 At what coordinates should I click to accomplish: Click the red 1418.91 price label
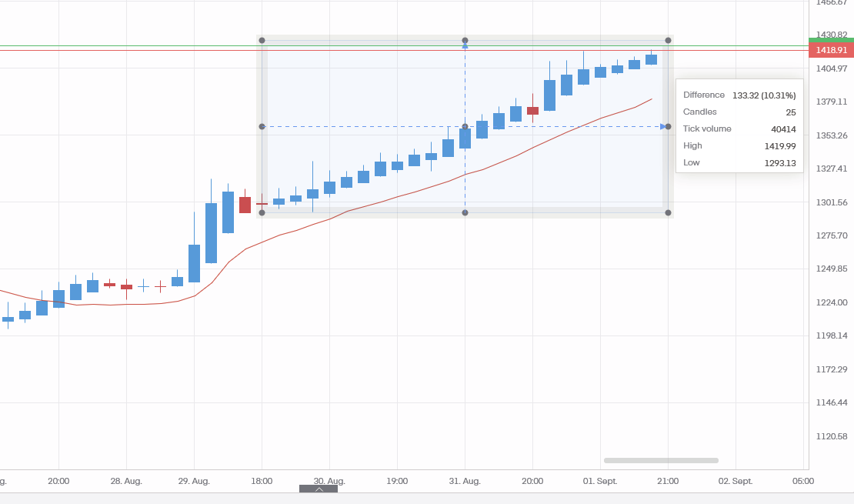click(832, 50)
